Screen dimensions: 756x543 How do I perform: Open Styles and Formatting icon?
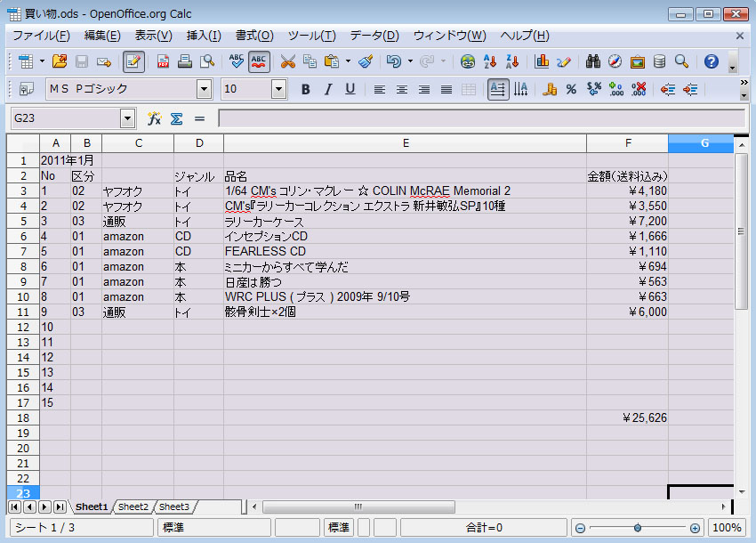point(26,89)
